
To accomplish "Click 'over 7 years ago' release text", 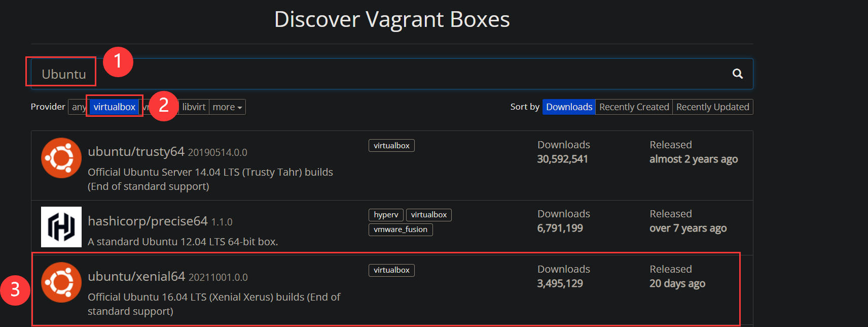I will tap(688, 228).
